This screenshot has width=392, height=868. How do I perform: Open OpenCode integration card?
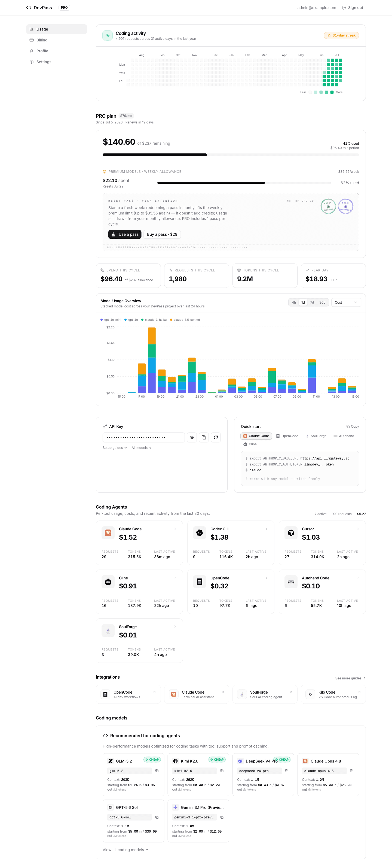point(128,694)
